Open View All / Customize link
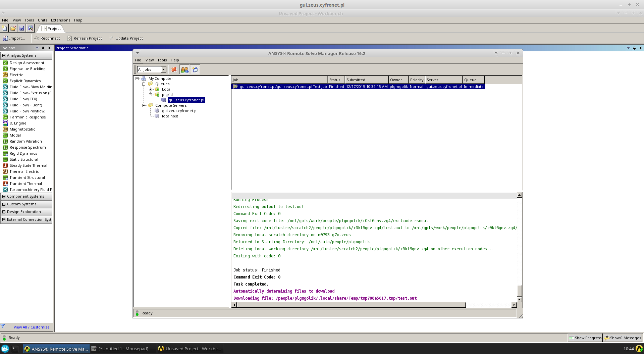This screenshot has height=354, width=644. [x=33, y=327]
